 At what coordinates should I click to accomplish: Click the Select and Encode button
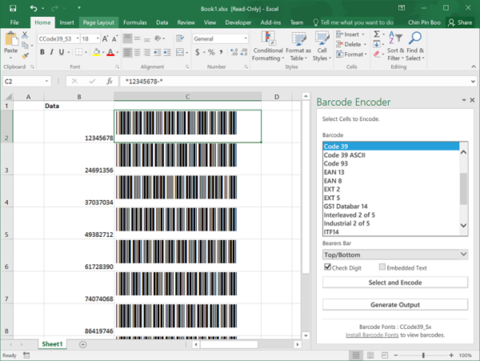(x=395, y=282)
